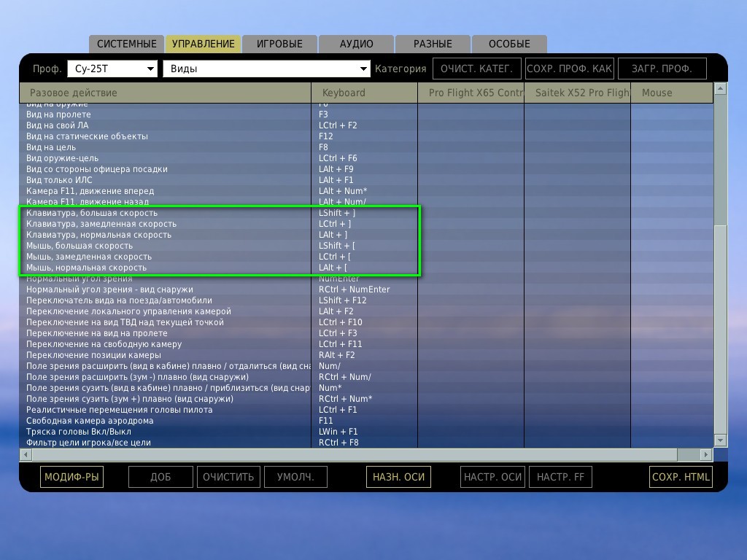Click the vertical scrollbar up arrow
Screen dimensions: 747x560
pyautogui.click(x=720, y=88)
